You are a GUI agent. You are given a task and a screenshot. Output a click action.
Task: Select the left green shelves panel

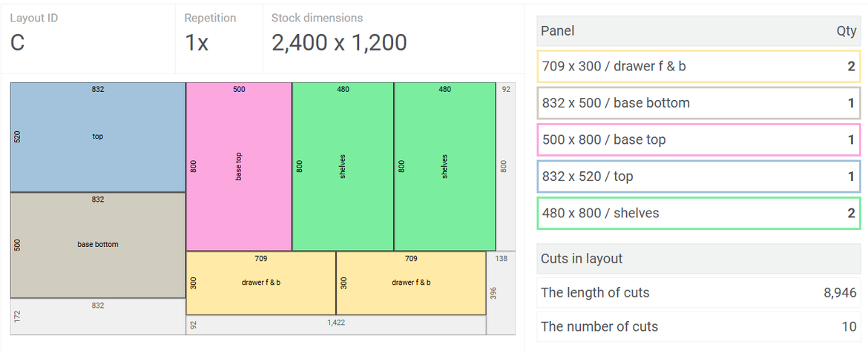click(343, 167)
